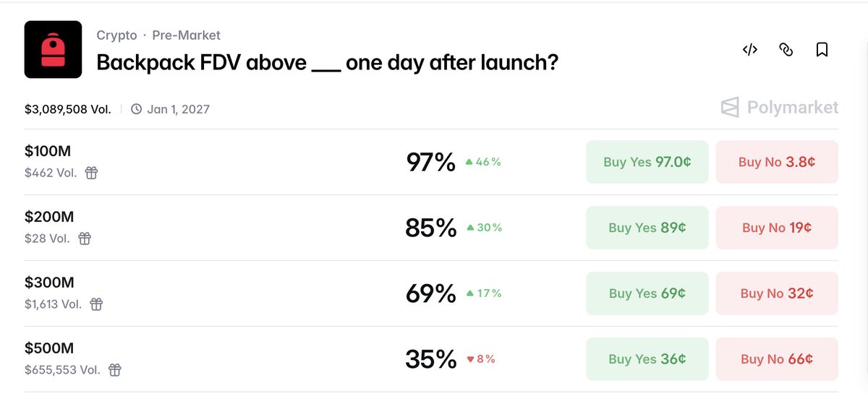Image resolution: width=868 pixels, height=396 pixels.
Task: Click the rewards gift icon for $200M
Action: coord(85,238)
